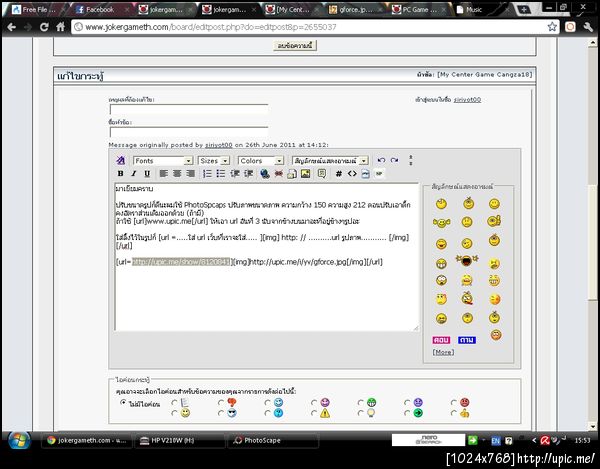Switch to the [My Cent... browser tab
The image size is (600, 469).
click(x=293, y=10)
